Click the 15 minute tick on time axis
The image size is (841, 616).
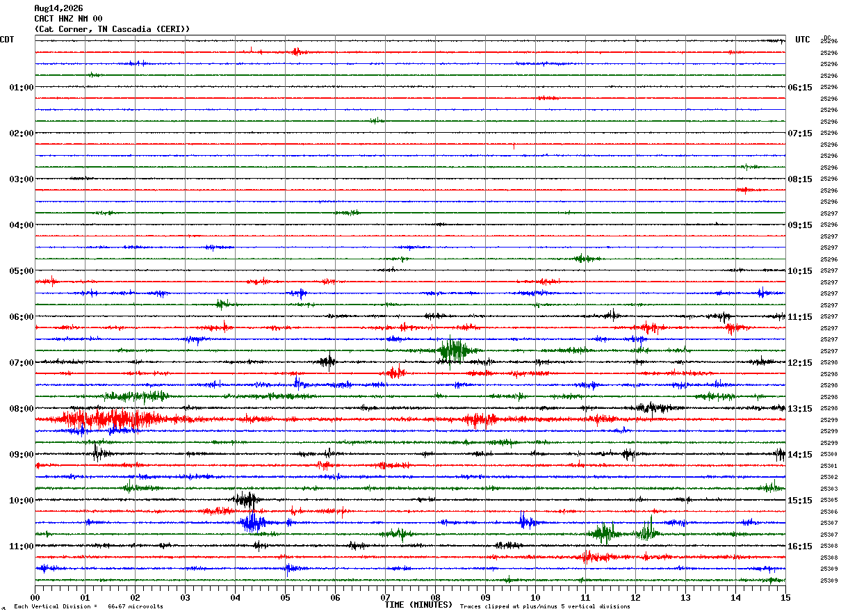point(785,597)
